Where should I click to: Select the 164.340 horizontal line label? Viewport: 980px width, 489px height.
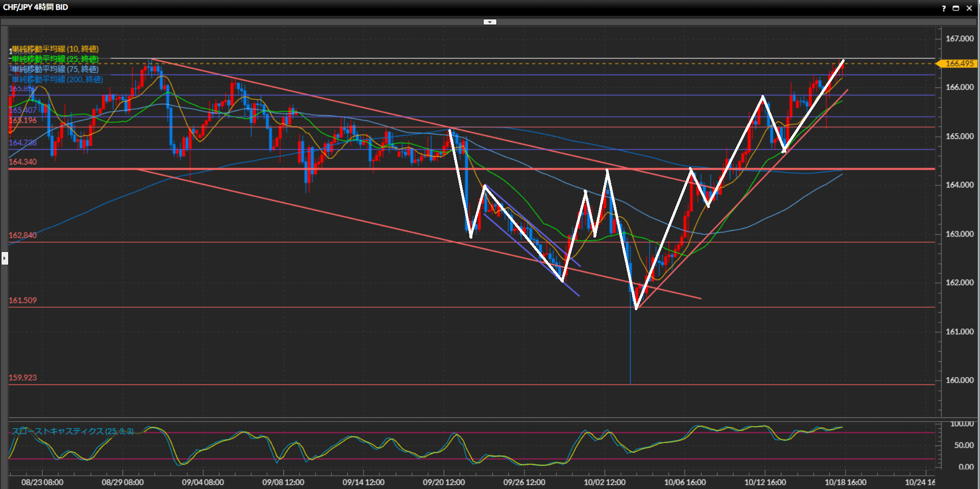[22, 162]
